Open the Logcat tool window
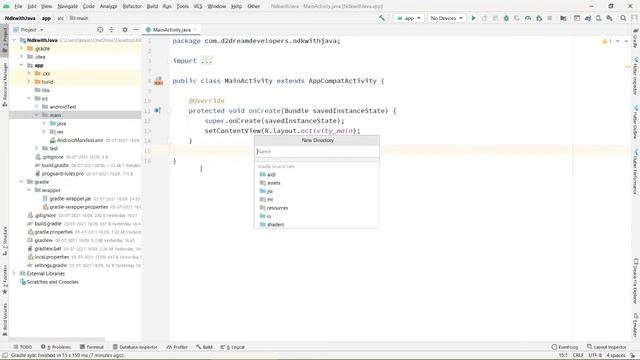The image size is (640, 360). pos(233,347)
